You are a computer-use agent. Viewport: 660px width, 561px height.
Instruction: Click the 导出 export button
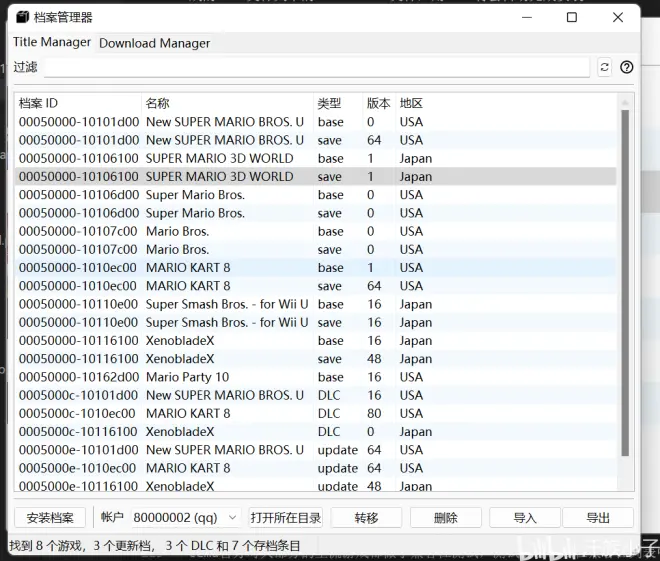(598, 517)
